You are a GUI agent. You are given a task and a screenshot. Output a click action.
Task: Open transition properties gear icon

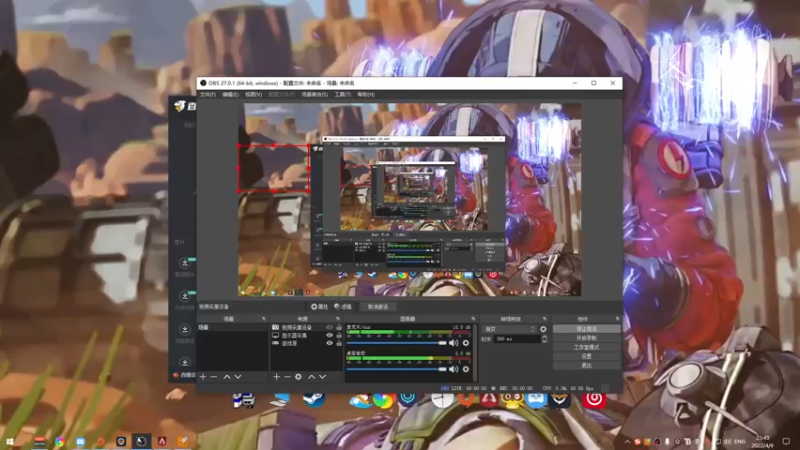point(543,329)
